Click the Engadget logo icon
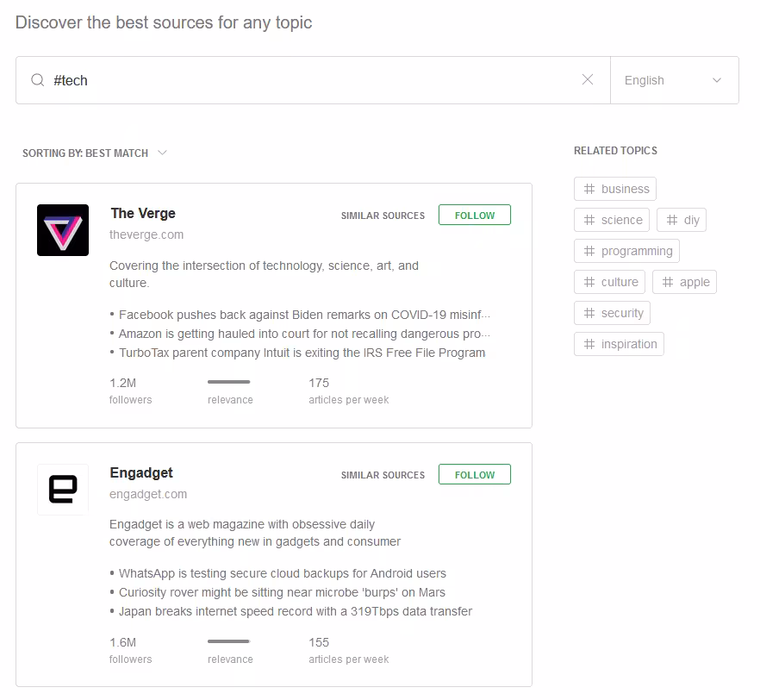The image size is (760, 700). coord(63,490)
